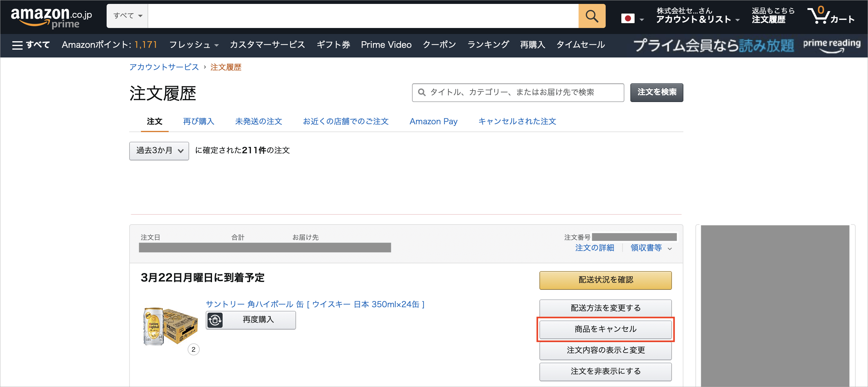
Task: Click the 注文履歴 breadcrumb link
Action: coord(226,67)
